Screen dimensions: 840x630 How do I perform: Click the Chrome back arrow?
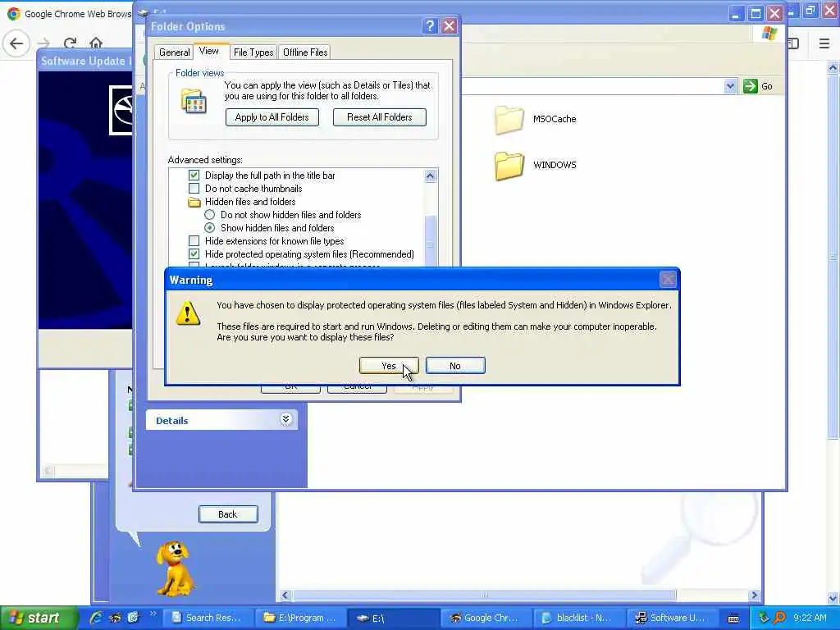point(16,43)
